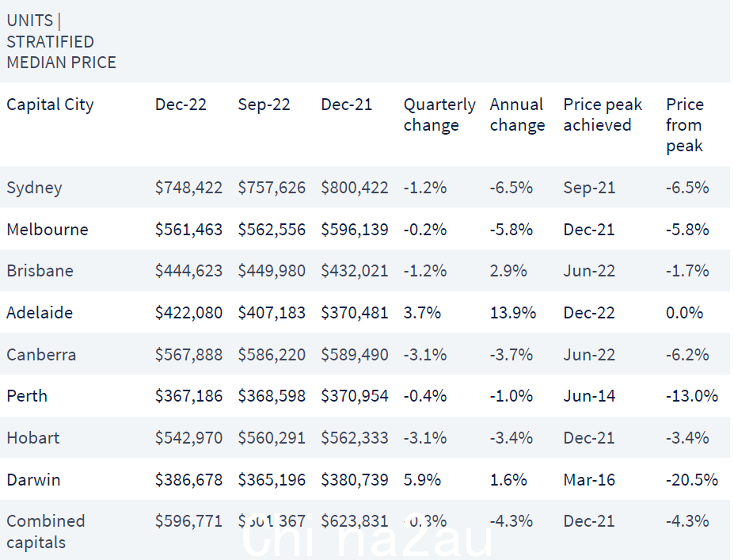The image size is (734, 560).
Task: Select Combined capitals' Dec-21 price '$623,831'
Action: 355,521
